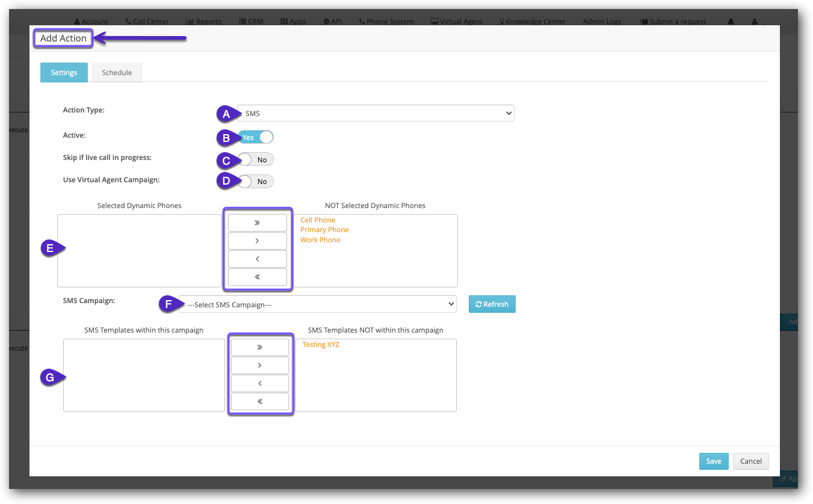The height and width of the screenshot is (504, 813).
Task: Select the Testing XYZ template
Action: 321,345
